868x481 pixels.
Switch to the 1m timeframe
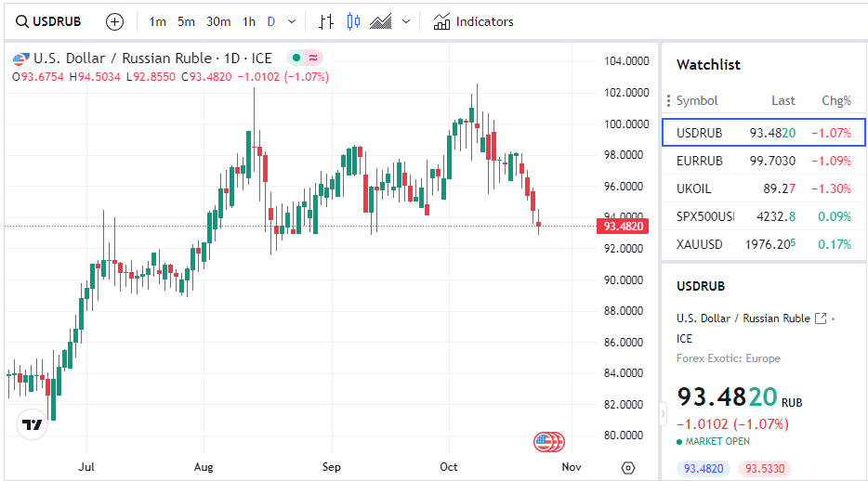tap(157, 21)
